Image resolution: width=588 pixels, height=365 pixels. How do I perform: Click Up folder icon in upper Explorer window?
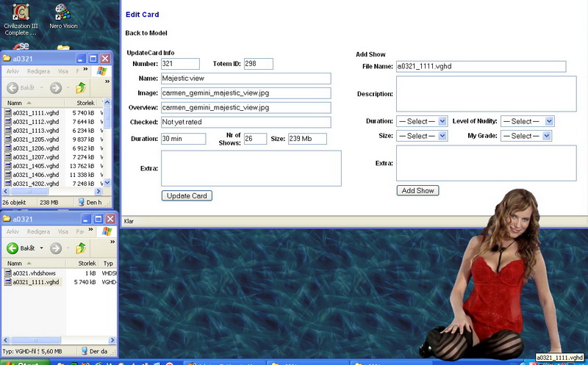[81, 88]
